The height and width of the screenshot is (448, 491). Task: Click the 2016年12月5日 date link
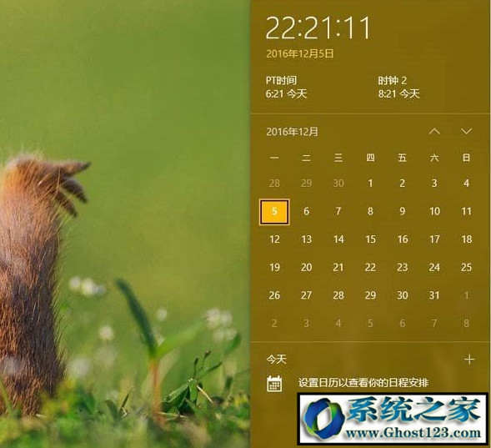coord(300,53)
